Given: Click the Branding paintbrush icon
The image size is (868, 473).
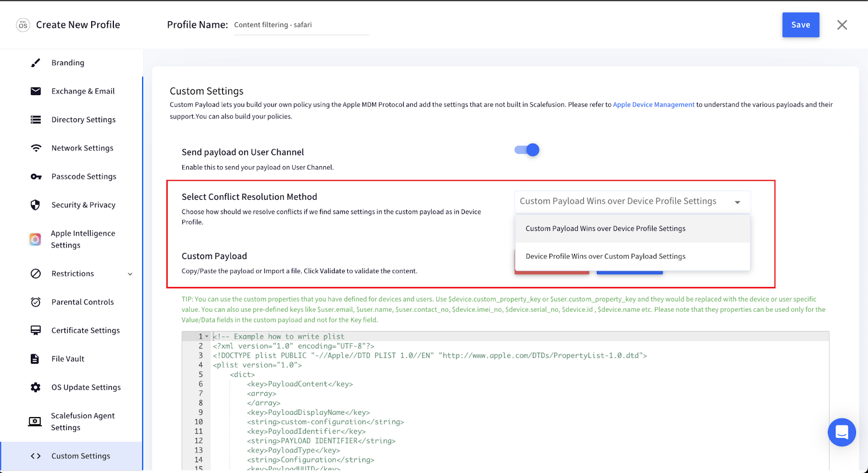Looking at the screenshot, I should click(36, 63).
